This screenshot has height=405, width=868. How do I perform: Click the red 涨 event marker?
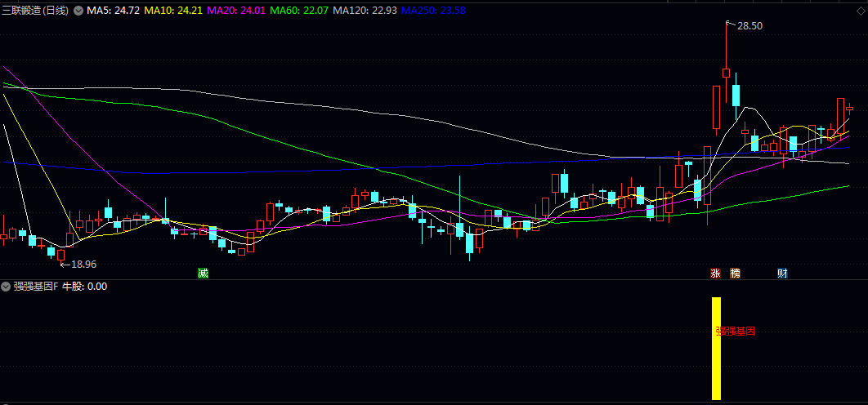[715, 273]
